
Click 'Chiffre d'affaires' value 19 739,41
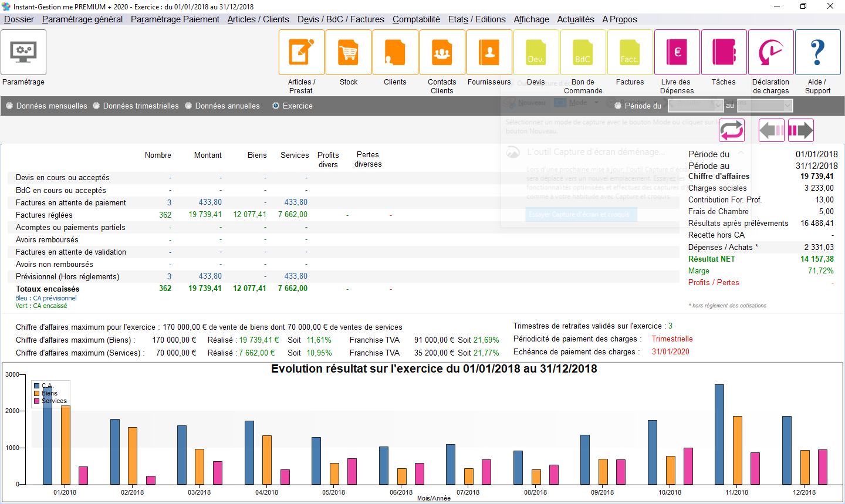817,176
